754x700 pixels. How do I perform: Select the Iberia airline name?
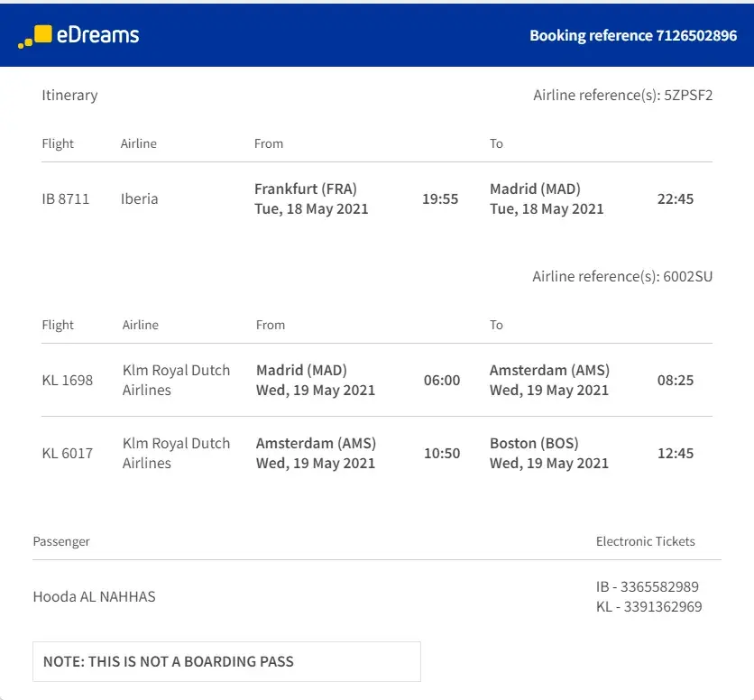[x=139, y=198]
